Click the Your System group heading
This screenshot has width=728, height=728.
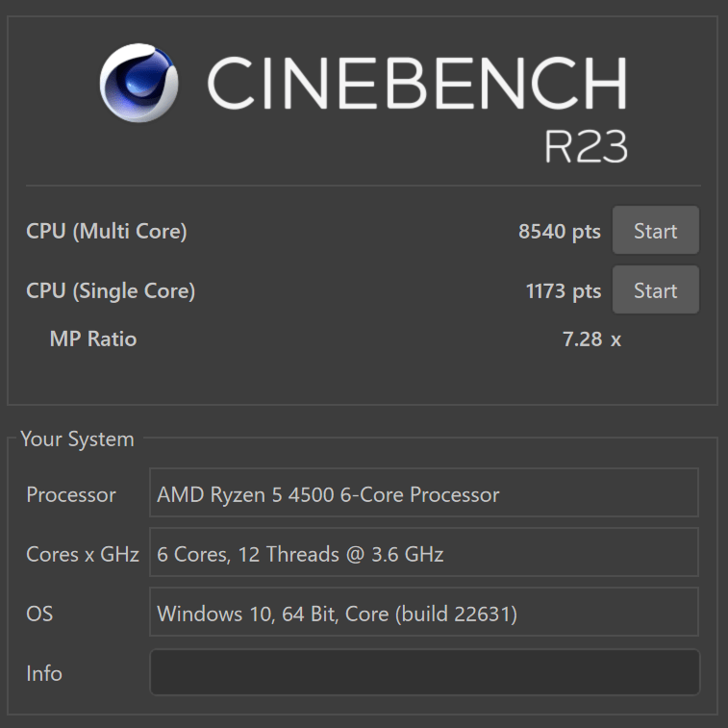[78, 439]
